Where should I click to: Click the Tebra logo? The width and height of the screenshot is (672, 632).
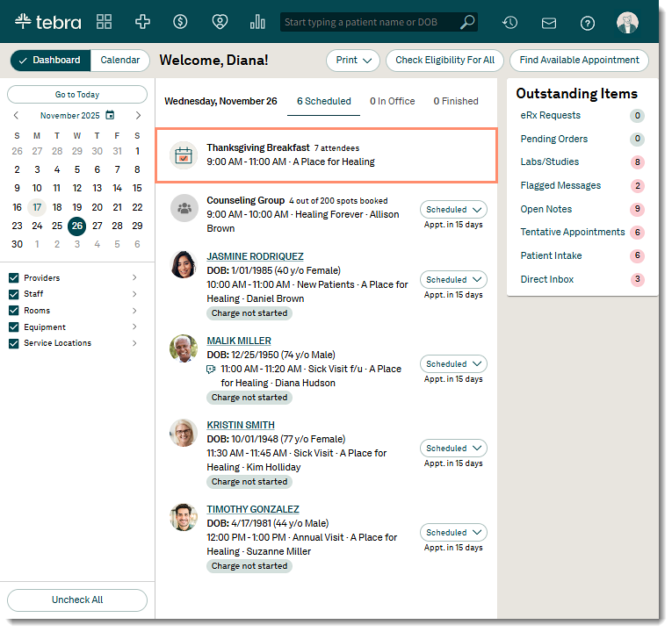point(48,21)
